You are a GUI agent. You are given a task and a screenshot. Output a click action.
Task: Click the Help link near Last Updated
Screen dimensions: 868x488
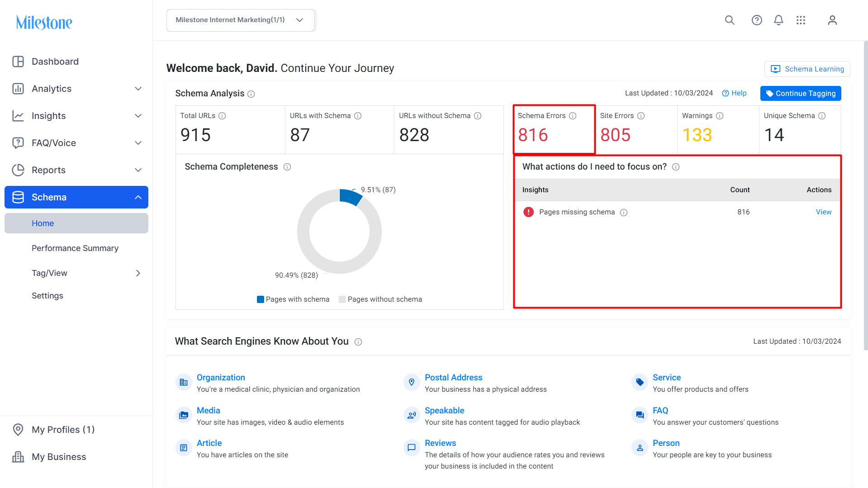tap(734, 93)
